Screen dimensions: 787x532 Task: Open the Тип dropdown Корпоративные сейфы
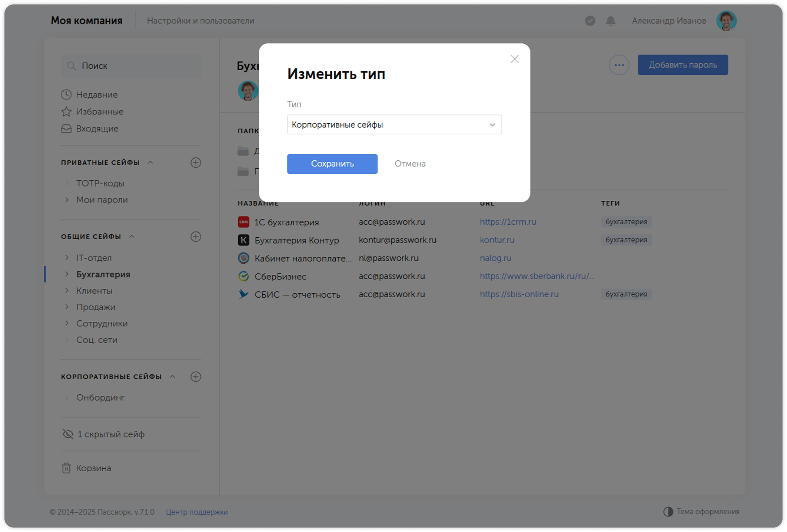pyautogui.click(x=394, y=125)
